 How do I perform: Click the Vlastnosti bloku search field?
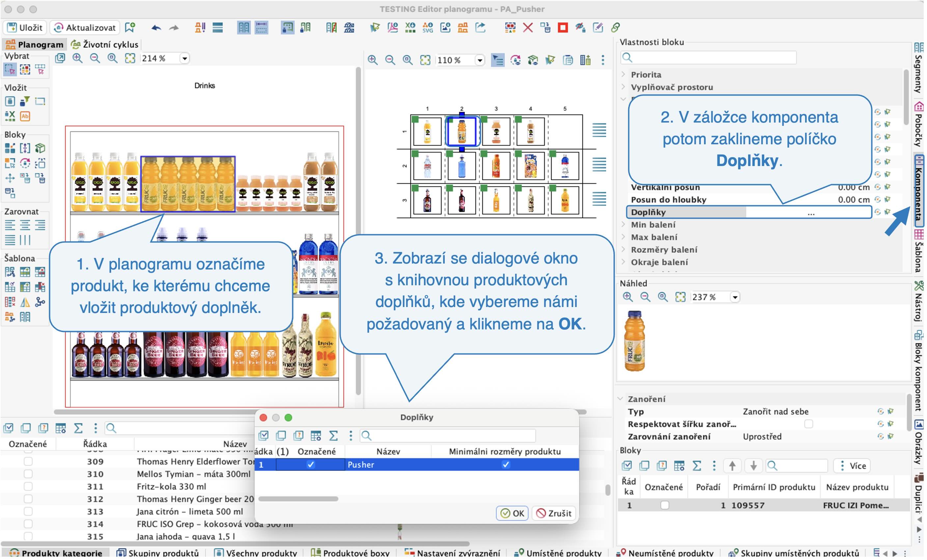[709, 58]
